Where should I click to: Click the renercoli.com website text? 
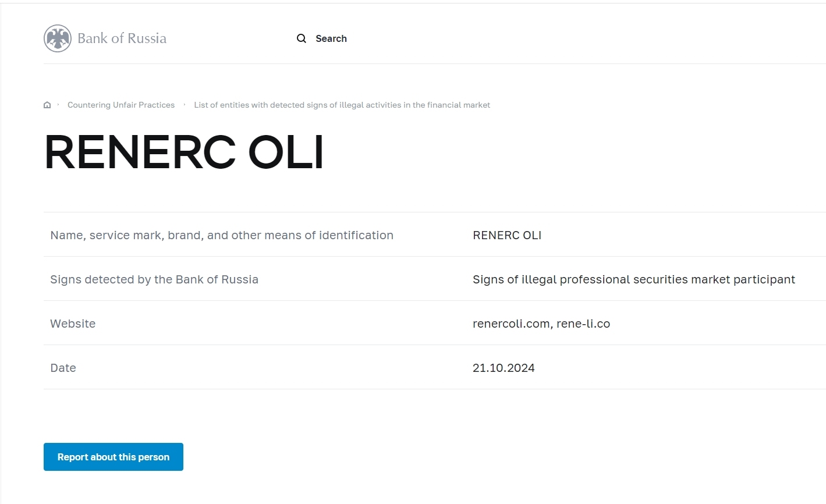511,324
